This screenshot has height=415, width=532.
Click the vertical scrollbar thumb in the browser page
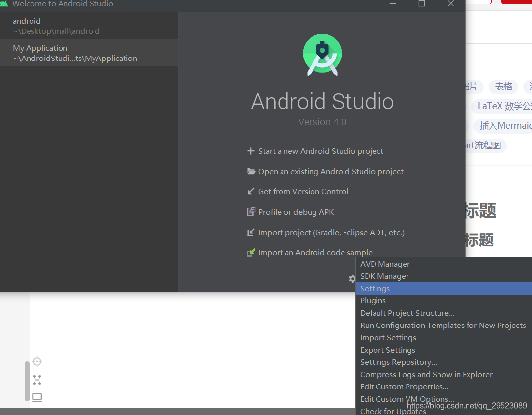pyautogui.click(x=27, y=382)
